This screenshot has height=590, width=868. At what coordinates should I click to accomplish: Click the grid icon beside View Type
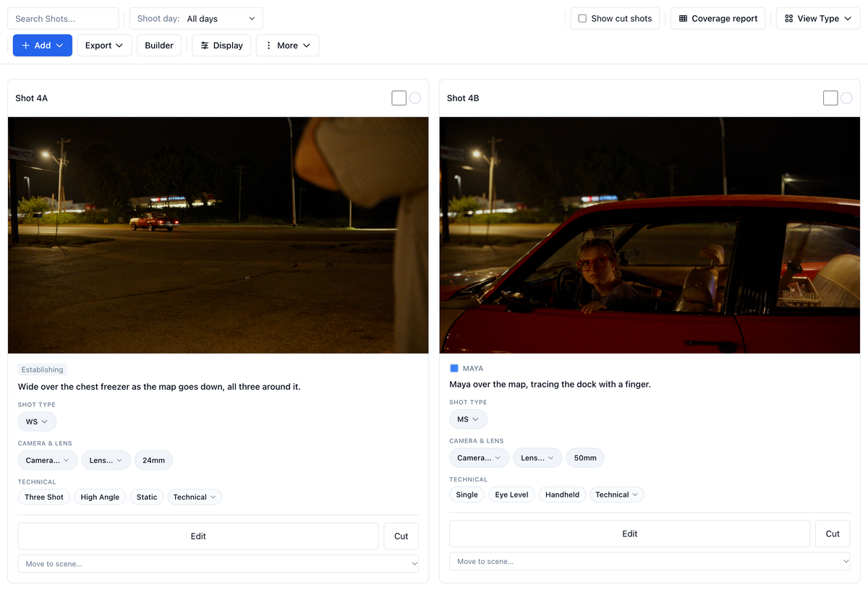(788, 19)
